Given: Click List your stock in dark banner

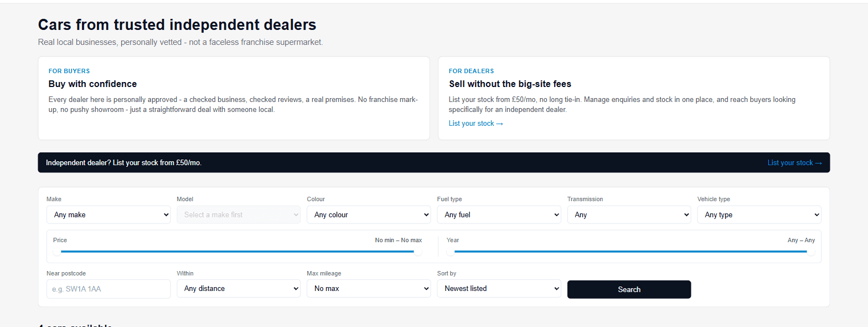Looking at the screenshot, I should point(794,163).
